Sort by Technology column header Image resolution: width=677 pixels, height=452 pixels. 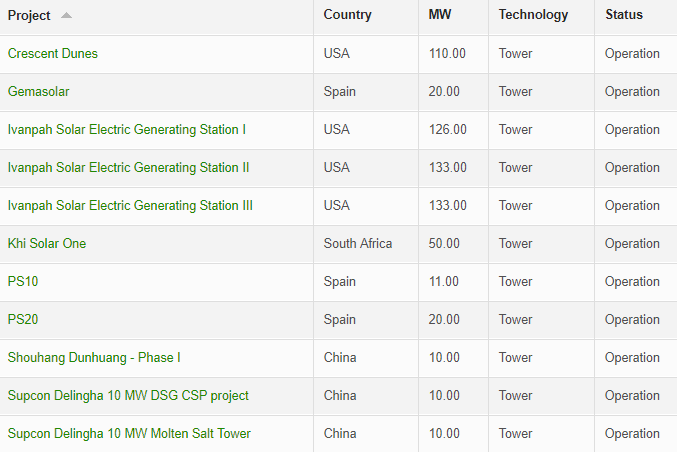533,15
